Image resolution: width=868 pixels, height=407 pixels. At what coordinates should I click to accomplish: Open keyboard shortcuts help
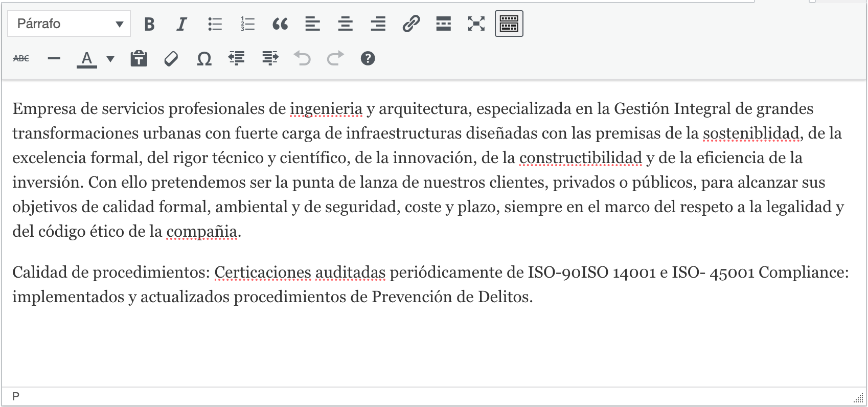point(368,58)
